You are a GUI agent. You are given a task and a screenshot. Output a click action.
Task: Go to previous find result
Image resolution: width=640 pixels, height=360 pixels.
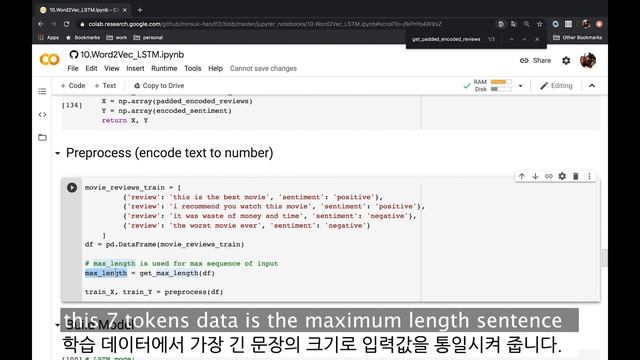(511, 39)
